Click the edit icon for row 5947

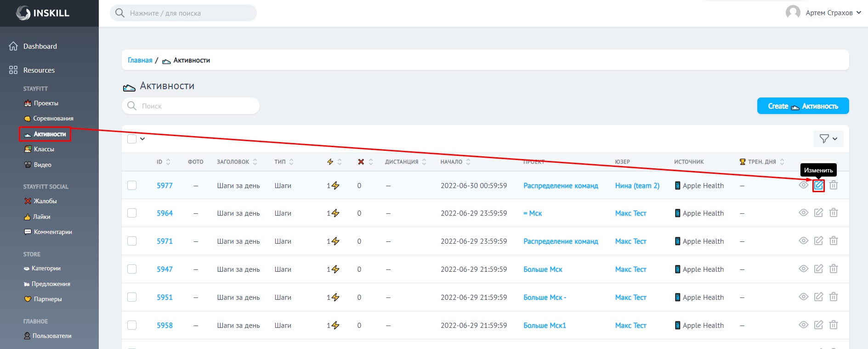pos(818,269)
